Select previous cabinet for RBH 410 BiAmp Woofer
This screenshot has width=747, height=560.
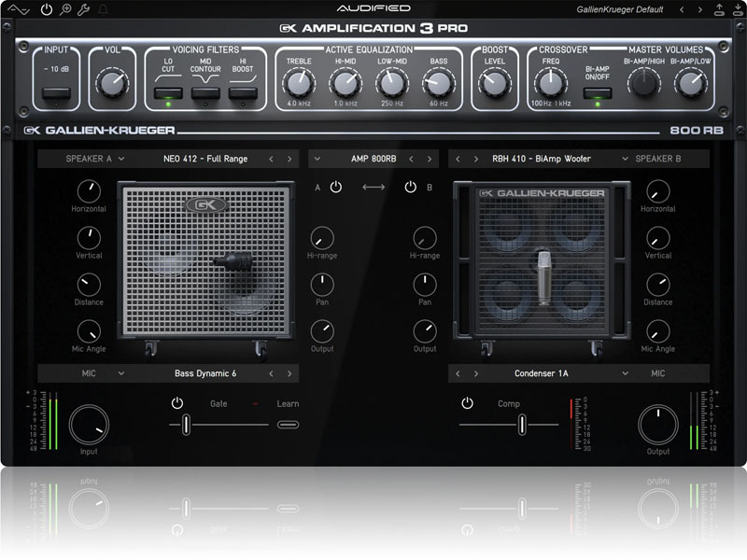point(458,159)
